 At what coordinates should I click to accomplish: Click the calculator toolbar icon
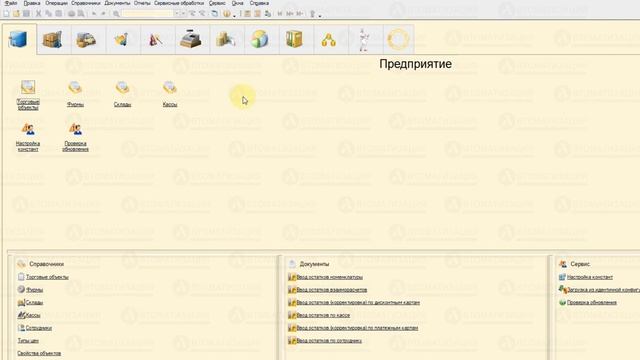click(247, 13)
